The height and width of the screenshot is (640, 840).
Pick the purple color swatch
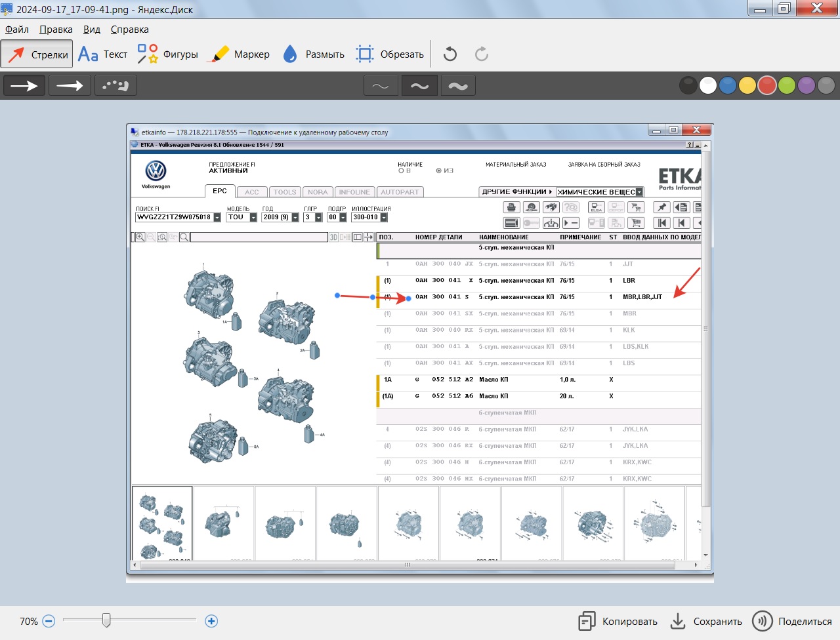tap(807, 85)
